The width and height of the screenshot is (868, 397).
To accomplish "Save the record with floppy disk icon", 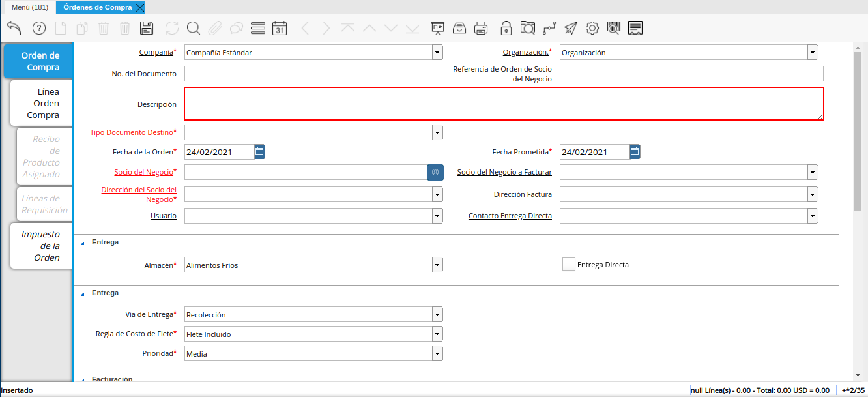I will pos(147,28).
